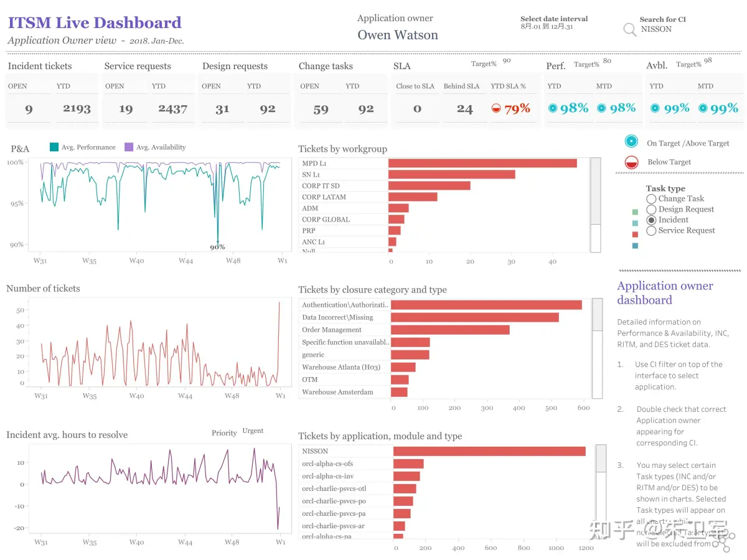Click the Authentication\Authorization closure category bar
Viewport: 747px width, 560px height.
[x=486, y=305]
